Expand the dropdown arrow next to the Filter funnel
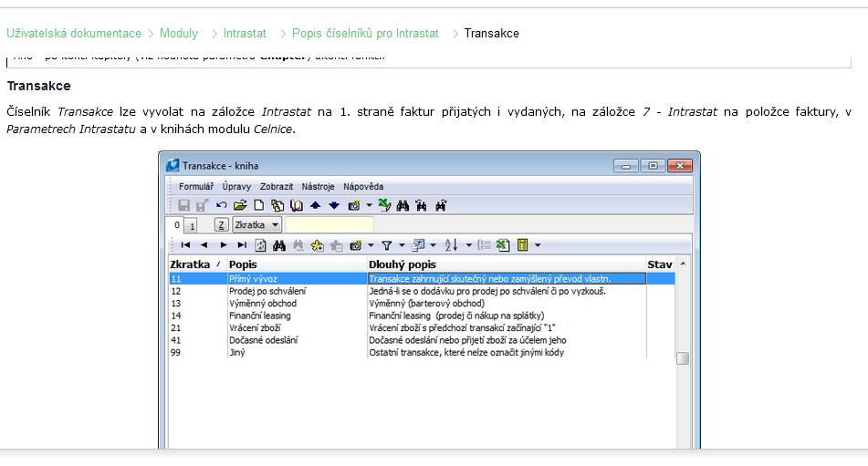 [402, 245]
